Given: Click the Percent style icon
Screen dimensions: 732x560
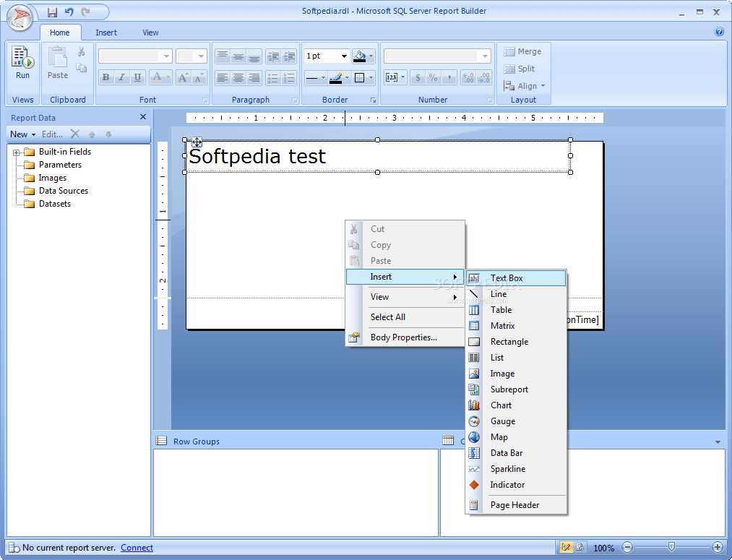Looking at the screenshot, I should tap(434, 77).
